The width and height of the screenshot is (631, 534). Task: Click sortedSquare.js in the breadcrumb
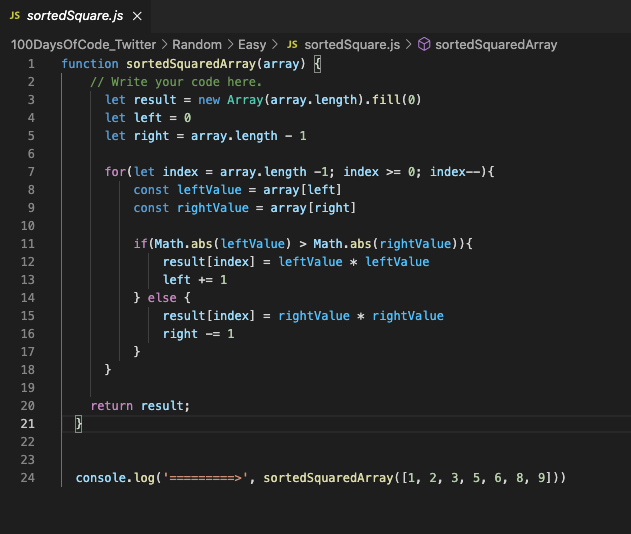pyautogui.click(x=352, y=45)
